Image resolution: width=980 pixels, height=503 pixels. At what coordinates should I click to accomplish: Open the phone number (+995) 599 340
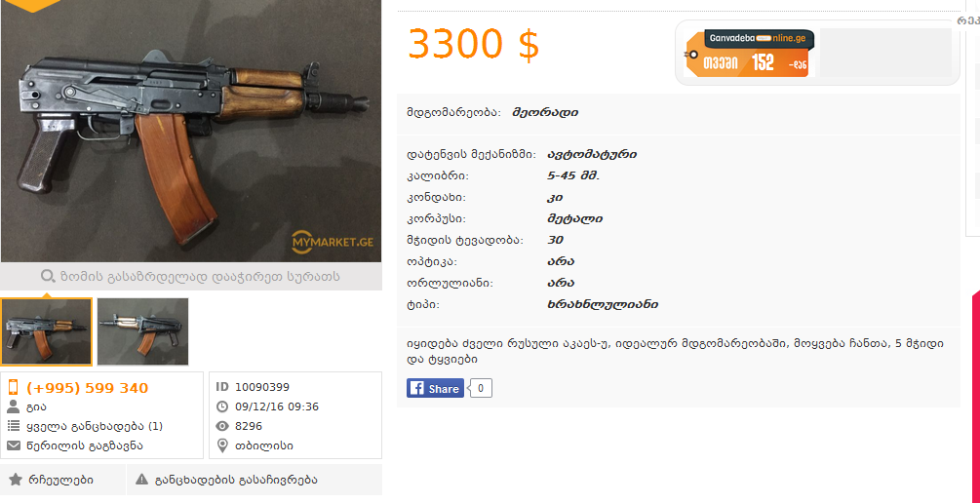click(87, 388)
